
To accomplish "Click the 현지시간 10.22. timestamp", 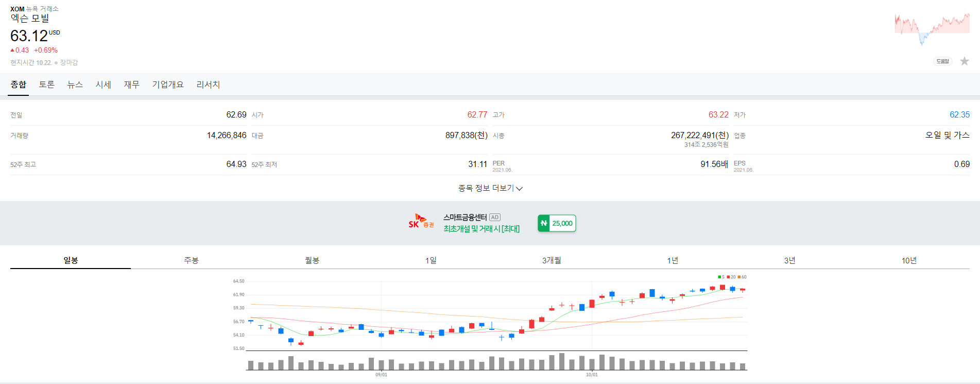I will pos(31,62).
